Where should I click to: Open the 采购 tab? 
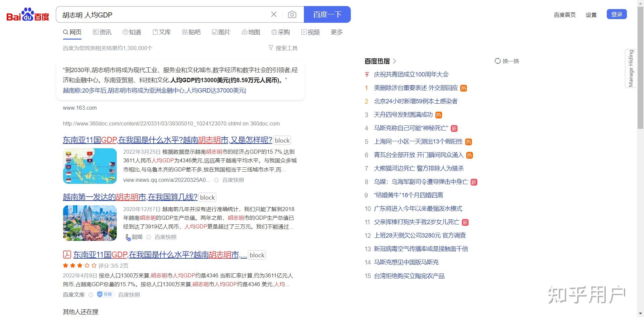[x=280, y=32]
